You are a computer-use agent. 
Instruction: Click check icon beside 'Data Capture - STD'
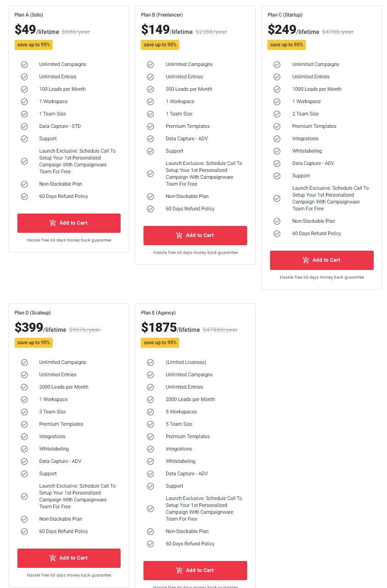pyautogui.click(x=24, y=126)
